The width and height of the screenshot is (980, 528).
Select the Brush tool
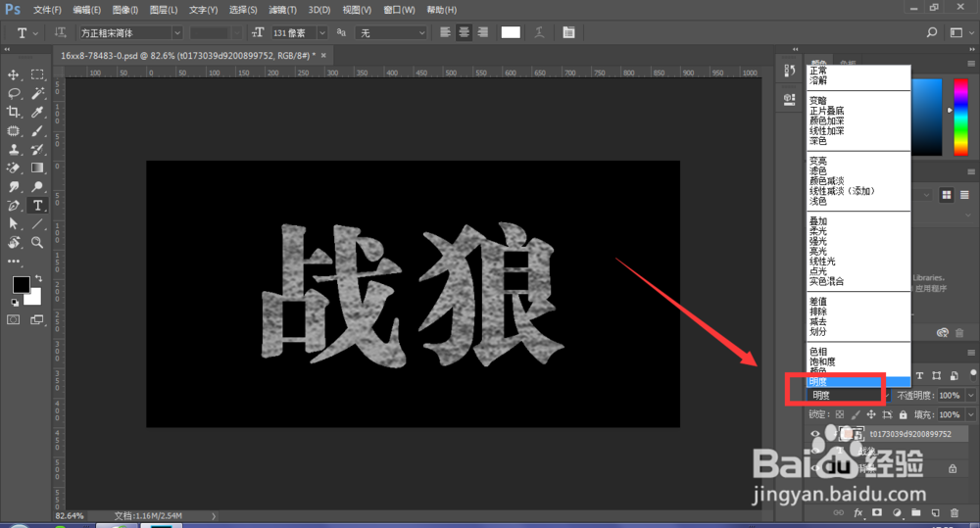(37, 130)
